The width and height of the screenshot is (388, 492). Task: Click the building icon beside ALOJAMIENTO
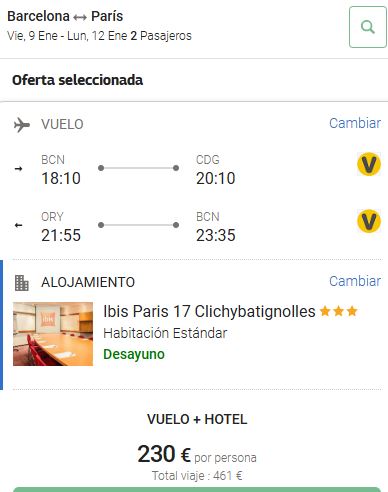pyautogui.click(x=22, y=283)
